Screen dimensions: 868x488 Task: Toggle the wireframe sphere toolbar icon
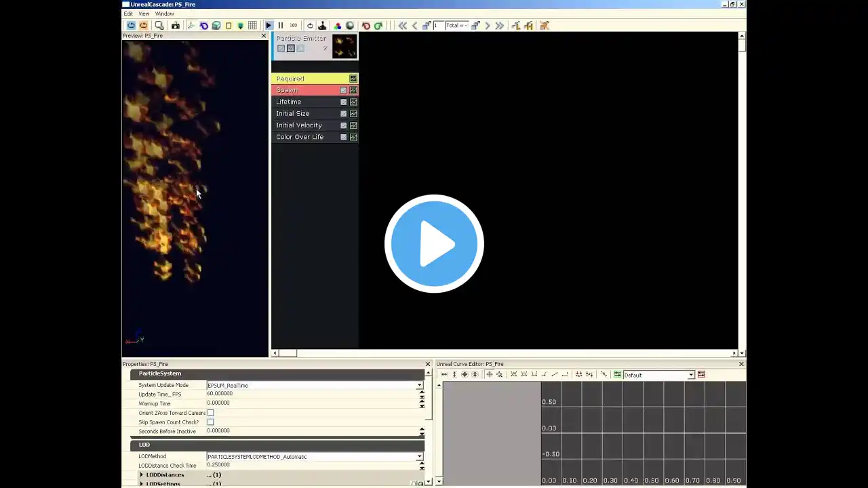tap(350, 26)
